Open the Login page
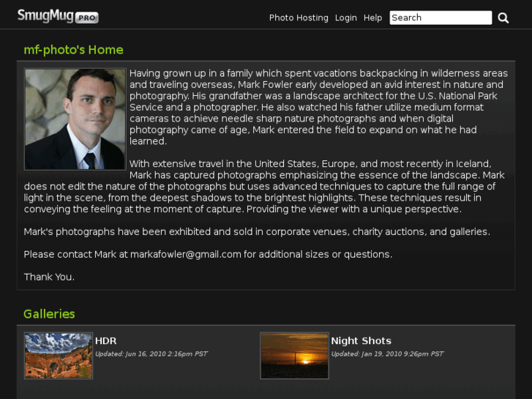Screen dimensions: 532x399 pos(346,18)
